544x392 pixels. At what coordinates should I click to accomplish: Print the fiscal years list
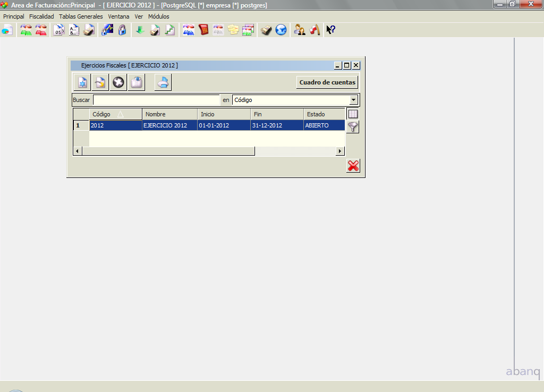pos(163,82)
